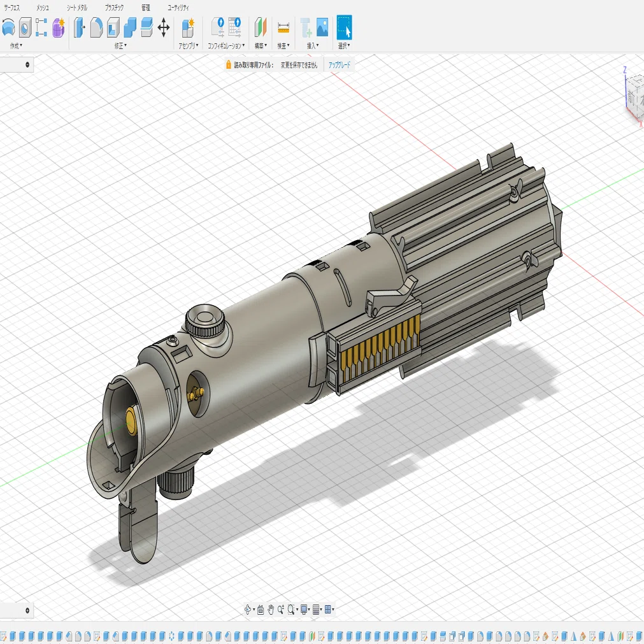644x644 pixels.
Task: Click the Zoom Window fit icon
Action: (291, 610)
